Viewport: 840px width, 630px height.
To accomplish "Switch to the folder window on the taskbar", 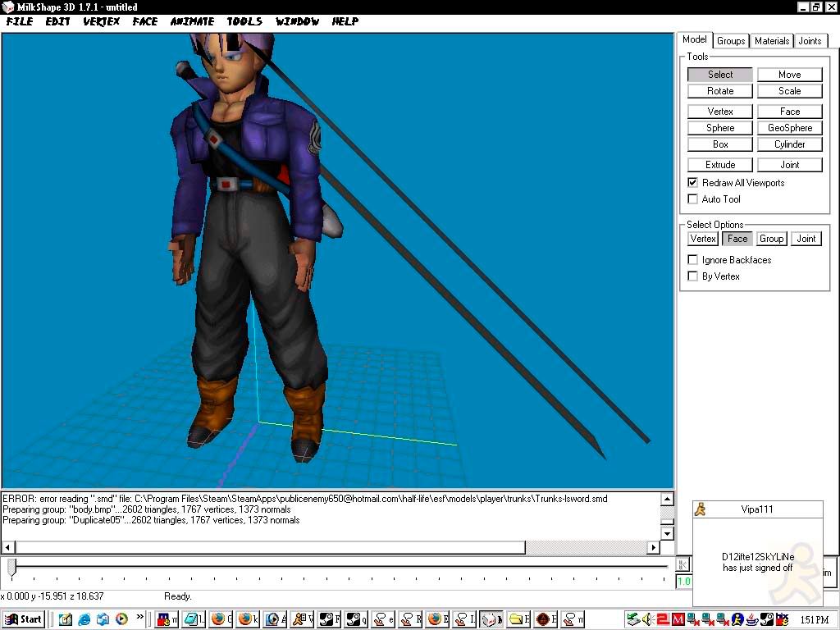I will [518, 619].
